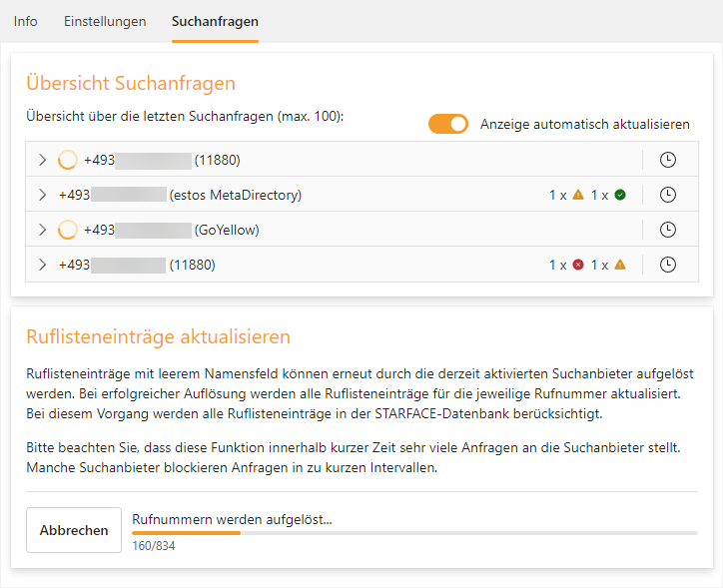Screen dimensions: 723x588
Task: Click the '(GoYellow)' provider label
Action: tap(227, 230)
